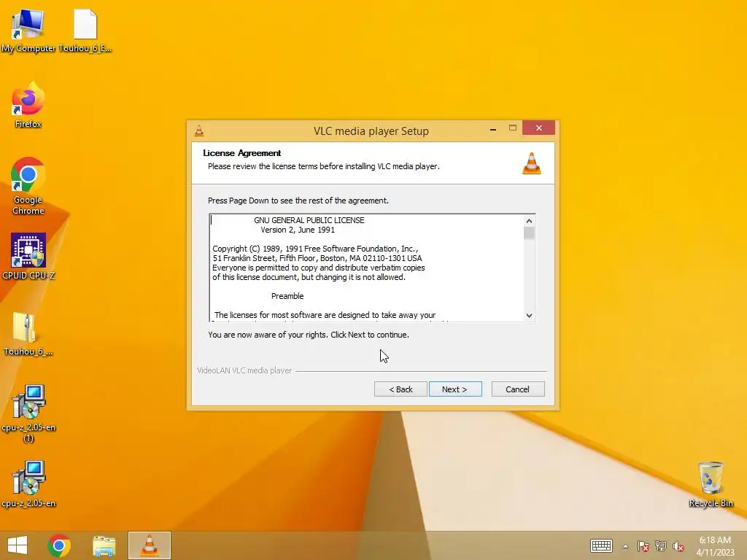Close the VLC Setup window
The height and width of the screenshot is (560, 747).
tap(539, 128)
